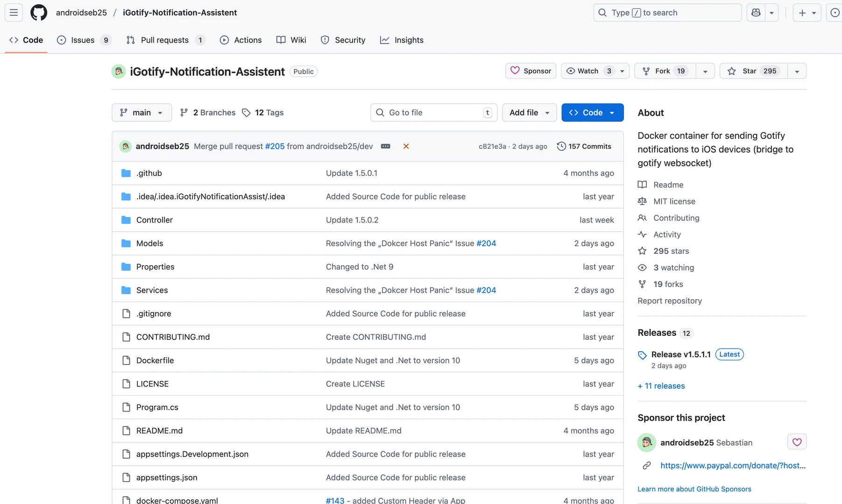Open androidseb25 owner breadcrumb link
842x504 pixels.
81,13
